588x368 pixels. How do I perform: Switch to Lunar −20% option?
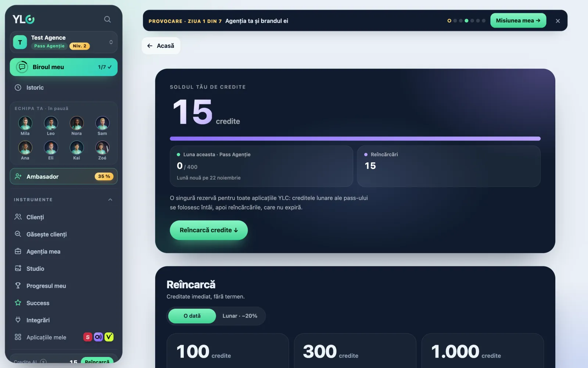240,316
